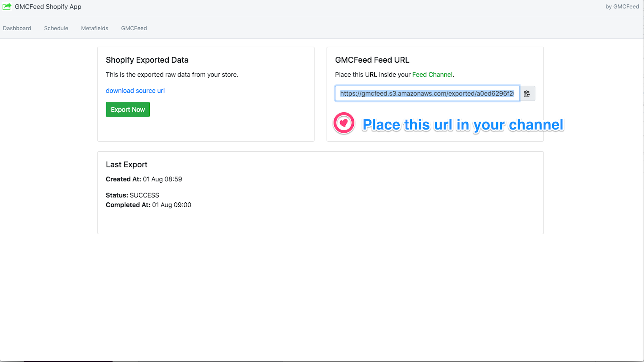The height and width of the screenshot is (362, 644).
Task: Click the copy-to-clipboard icon beside the feed URL
Action: tap(527, 93)
